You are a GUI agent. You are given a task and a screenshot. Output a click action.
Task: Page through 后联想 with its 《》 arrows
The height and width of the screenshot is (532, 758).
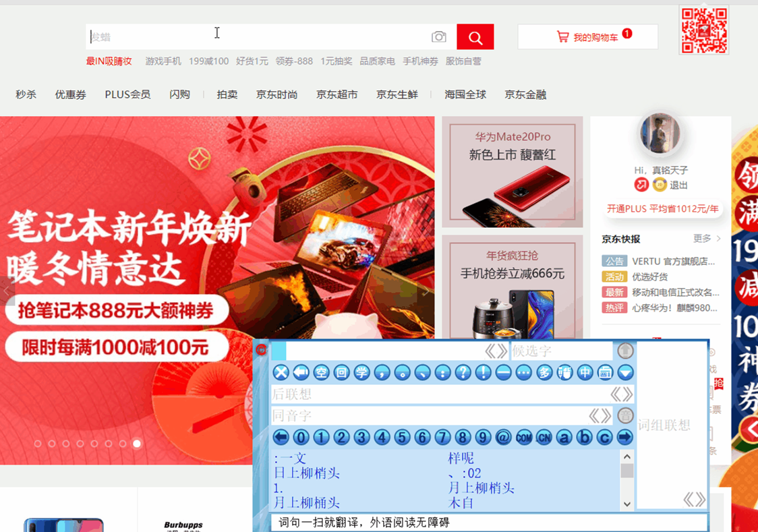click(621, 394)
